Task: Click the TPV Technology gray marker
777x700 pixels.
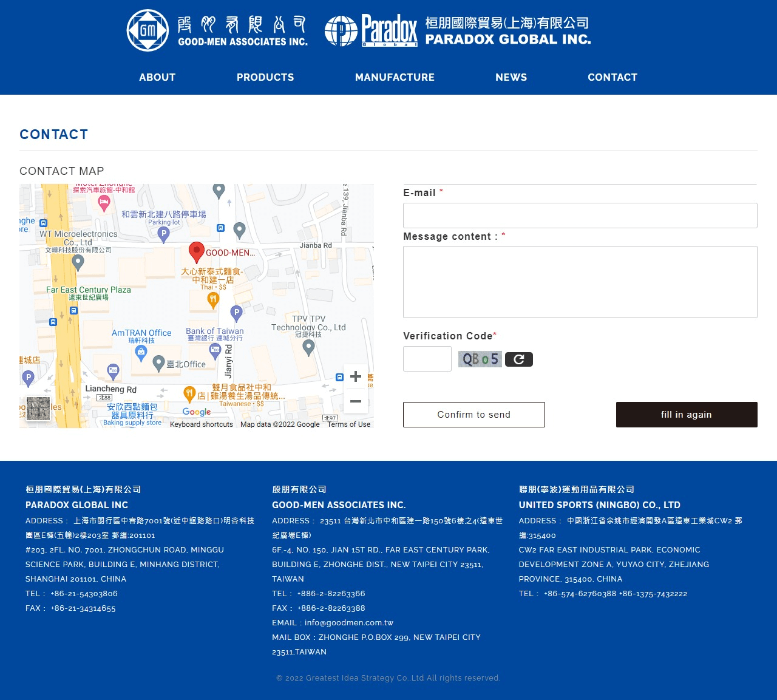Action: coord(308,347)
